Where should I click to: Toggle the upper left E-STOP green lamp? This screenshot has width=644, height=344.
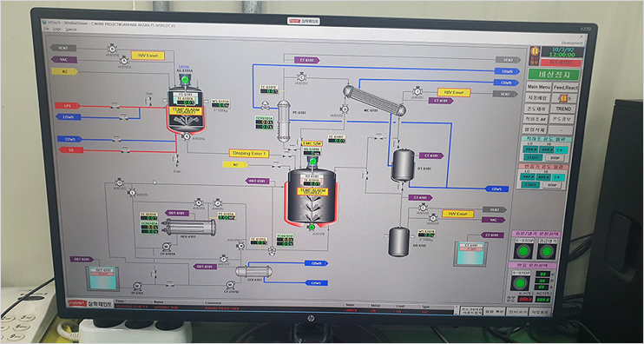[523, 251]
